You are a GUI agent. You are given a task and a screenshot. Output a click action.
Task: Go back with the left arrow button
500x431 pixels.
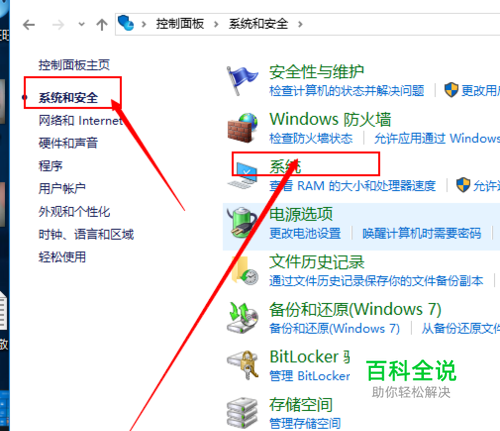coord(29,25)
